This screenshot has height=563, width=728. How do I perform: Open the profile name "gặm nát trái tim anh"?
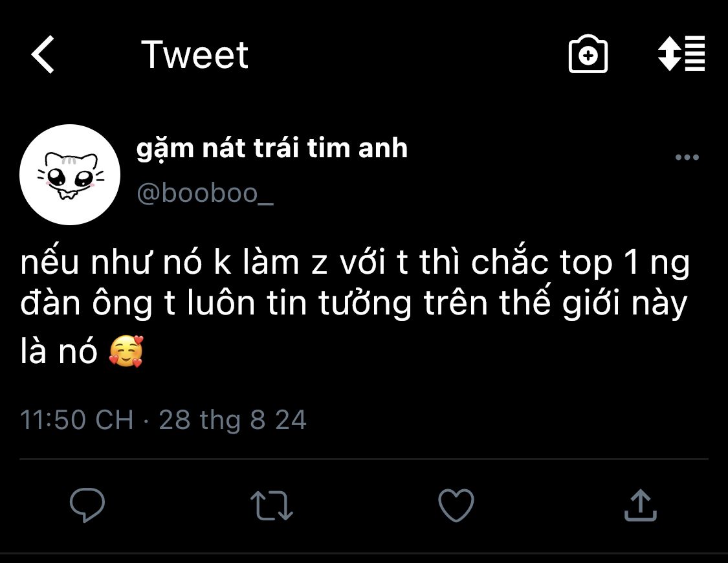click(272, 149)
